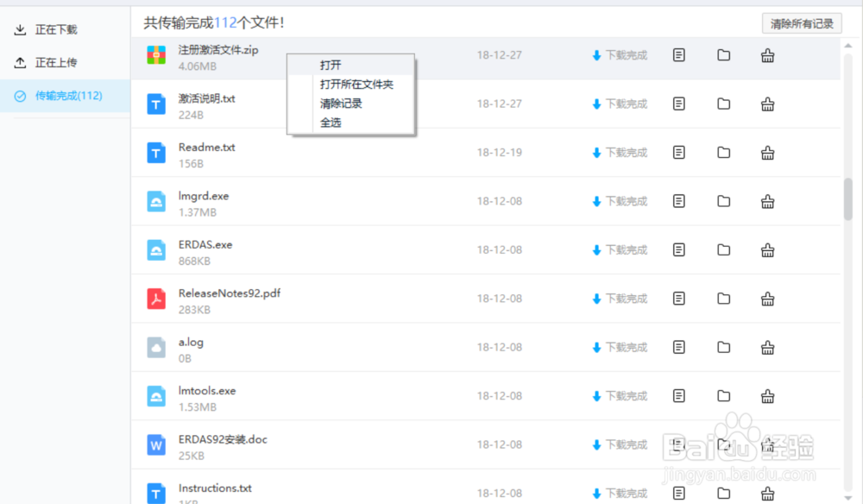Viewport: 863px width, 504px height.
Task: Click the vertical scrollbar thumb
Action: click(x=848, y=199)
